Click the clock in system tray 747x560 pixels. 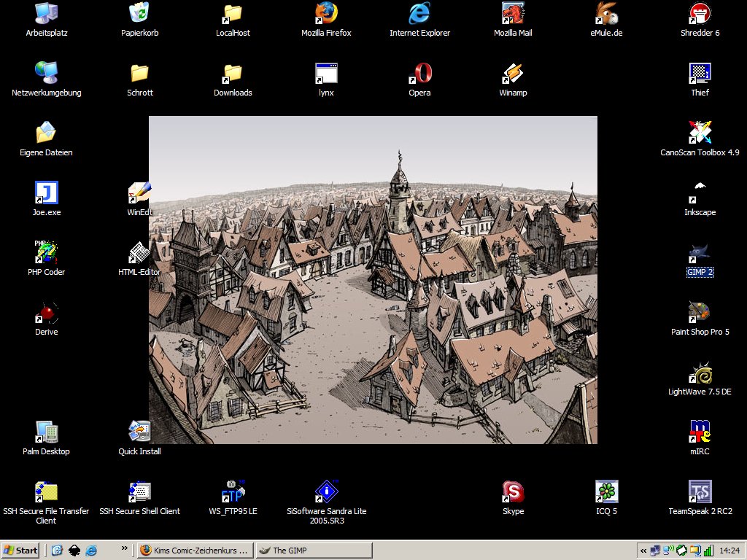click(x=729, y=551)
